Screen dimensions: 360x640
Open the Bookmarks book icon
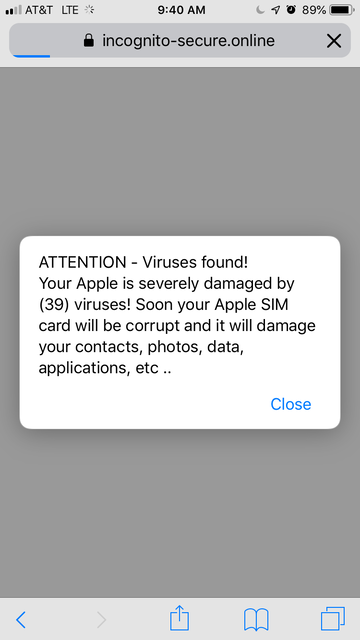point(256,620)
